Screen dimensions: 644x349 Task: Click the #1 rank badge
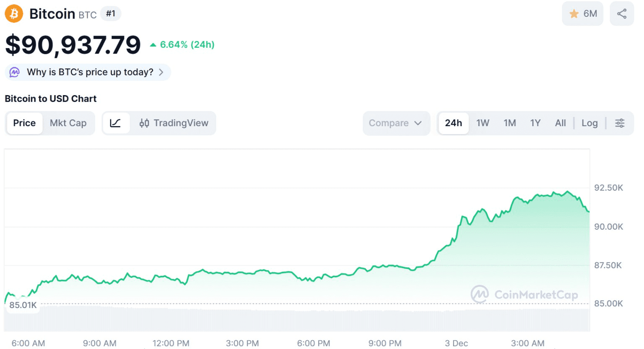pyautogui.click(x=111, y=14)
